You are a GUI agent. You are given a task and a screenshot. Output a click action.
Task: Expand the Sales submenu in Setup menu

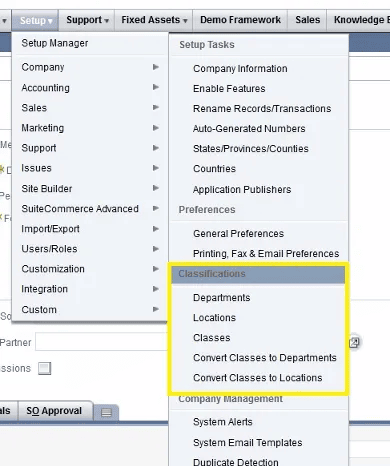pyautogui.click(x=90, y=108)
